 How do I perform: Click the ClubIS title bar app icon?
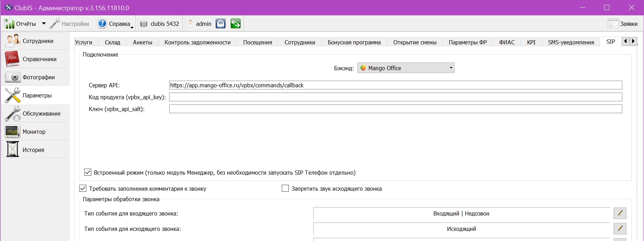pos(8,7)
